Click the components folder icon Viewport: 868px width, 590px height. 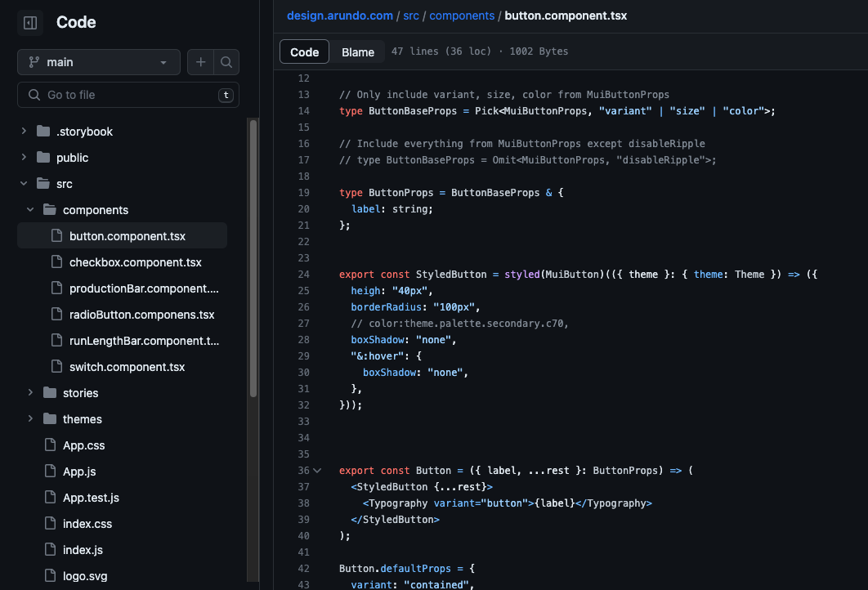tap(50, 209)
